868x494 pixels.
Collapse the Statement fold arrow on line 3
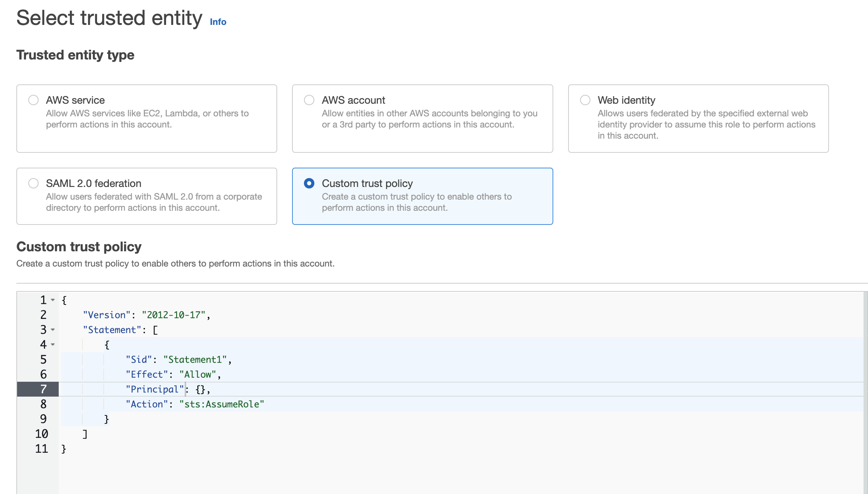[x=53, y=330]
